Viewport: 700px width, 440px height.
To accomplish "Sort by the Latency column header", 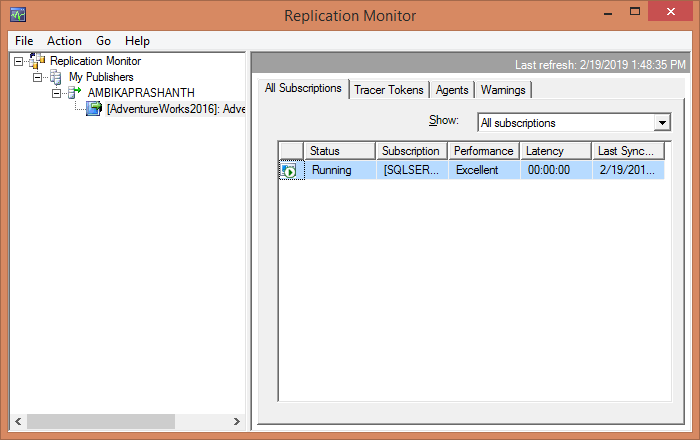I will pyautogui.click(x=555, y=151).
